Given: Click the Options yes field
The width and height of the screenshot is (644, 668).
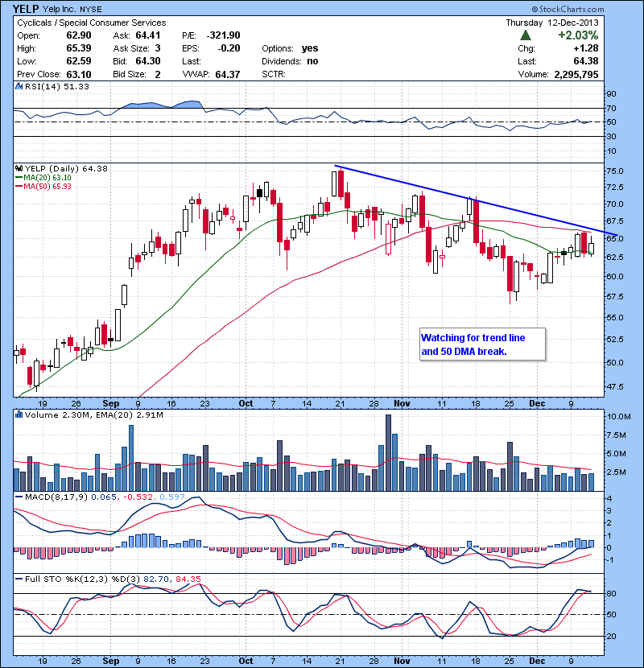Looking at the screenshot, I should tap(290, 48).
